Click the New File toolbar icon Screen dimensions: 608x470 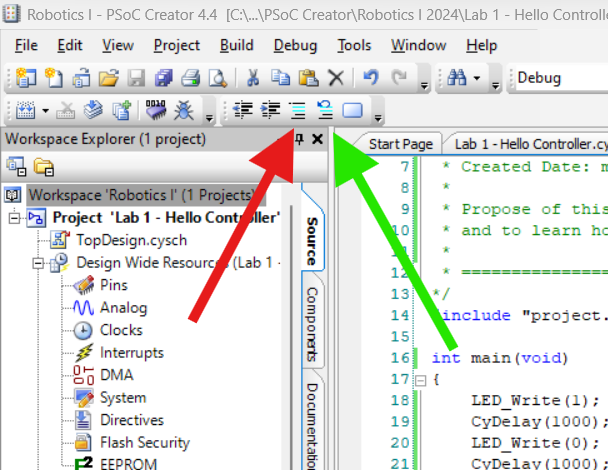[x=54, y=78]
